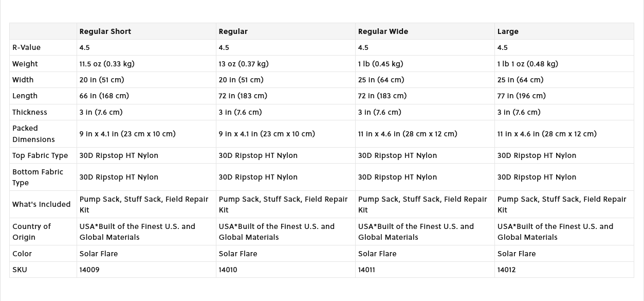Click the Packed Dimensions row label

point(33,134)
